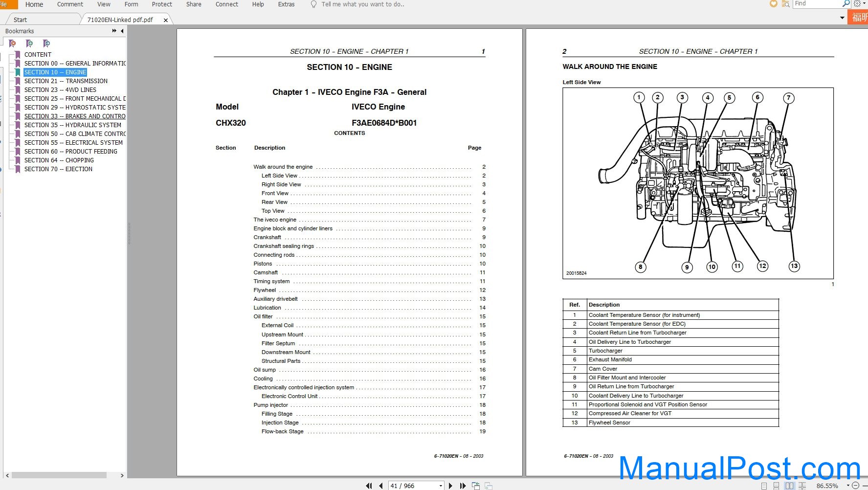Viewport: 868px width, 490px height.
Task: Open SECTION 70 EJECTION bookmark
Action: (x=58, y=169)
